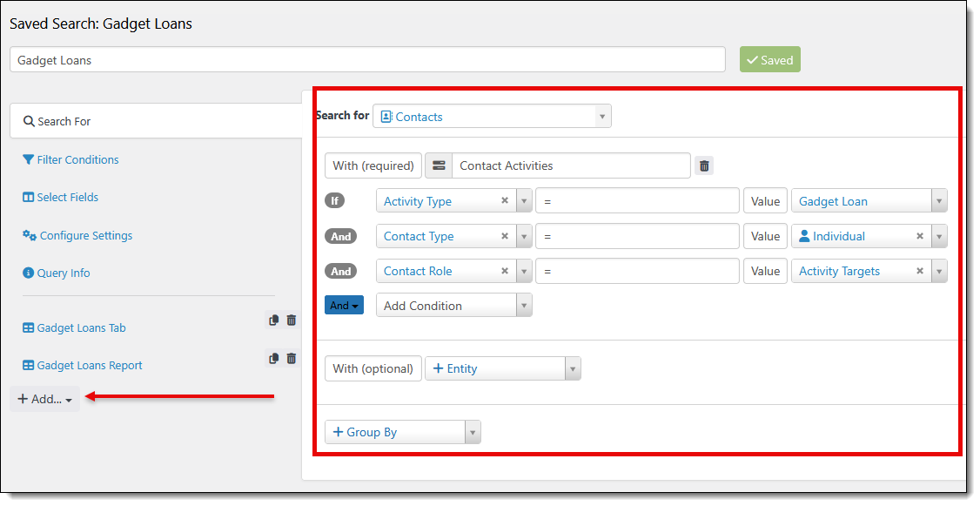The image size is (980, 506).
Task: Toggle the With (optional) button
Action: pyautogui.click(x=373, y=368)
